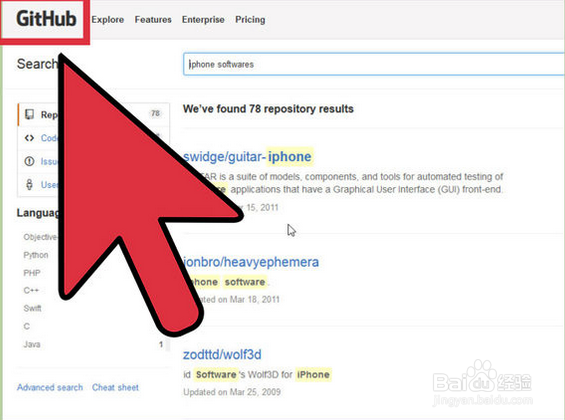565x420 pixels.
Task: Open the Pricing page
Action: (x=250, y=20)
